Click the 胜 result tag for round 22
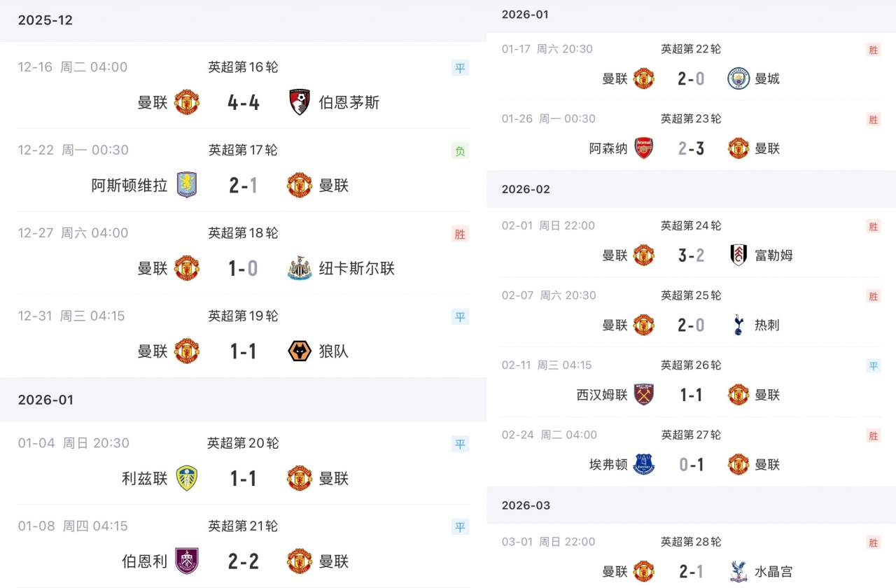This screenshot has height=588, width=896. (x=873, y=50)
